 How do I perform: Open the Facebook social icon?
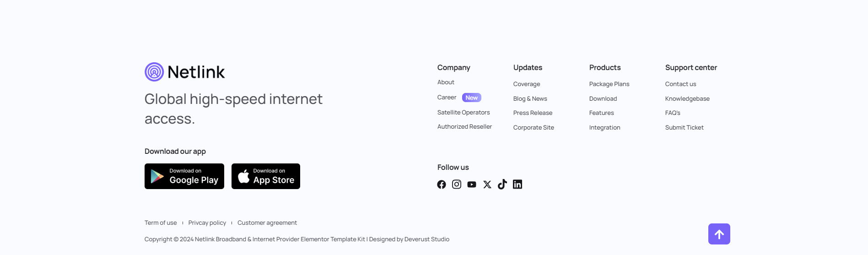click(442, 184)
